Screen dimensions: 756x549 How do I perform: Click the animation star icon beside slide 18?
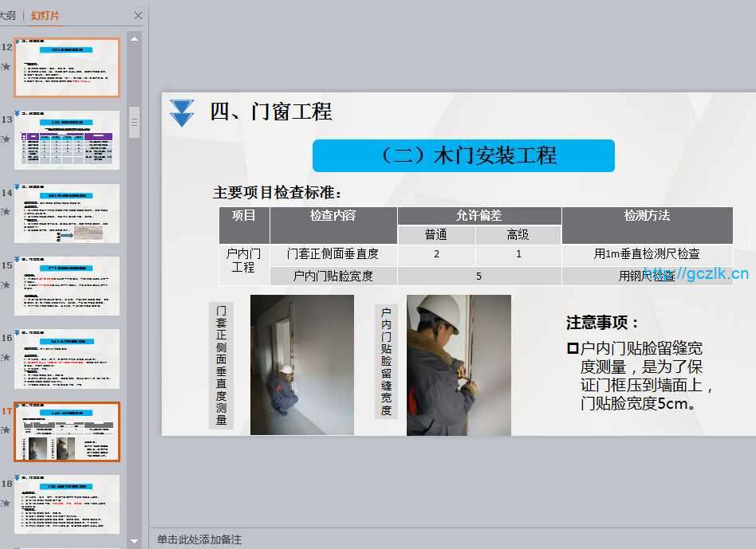click(6, 503)
